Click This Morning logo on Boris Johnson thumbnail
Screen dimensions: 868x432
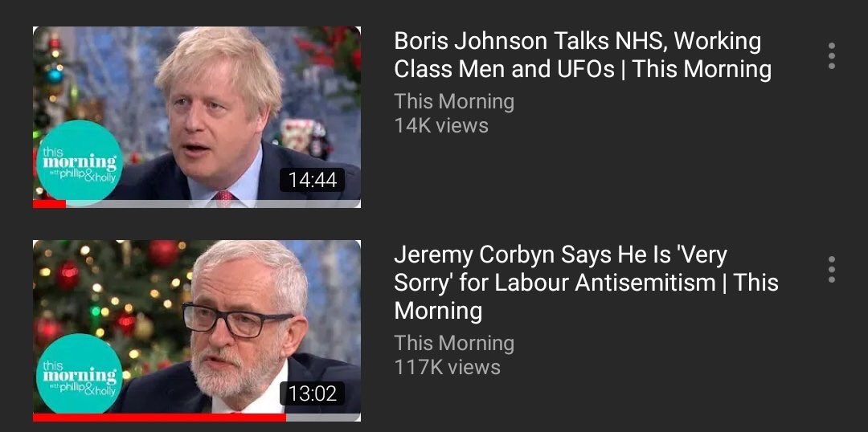click(79, 161)
